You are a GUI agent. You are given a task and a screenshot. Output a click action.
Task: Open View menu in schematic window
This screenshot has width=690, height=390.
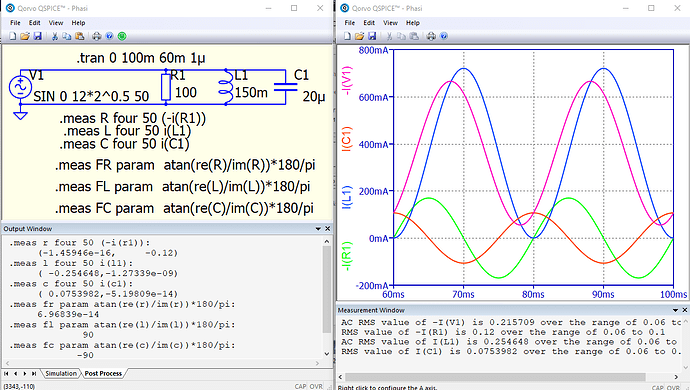point(55,23)
